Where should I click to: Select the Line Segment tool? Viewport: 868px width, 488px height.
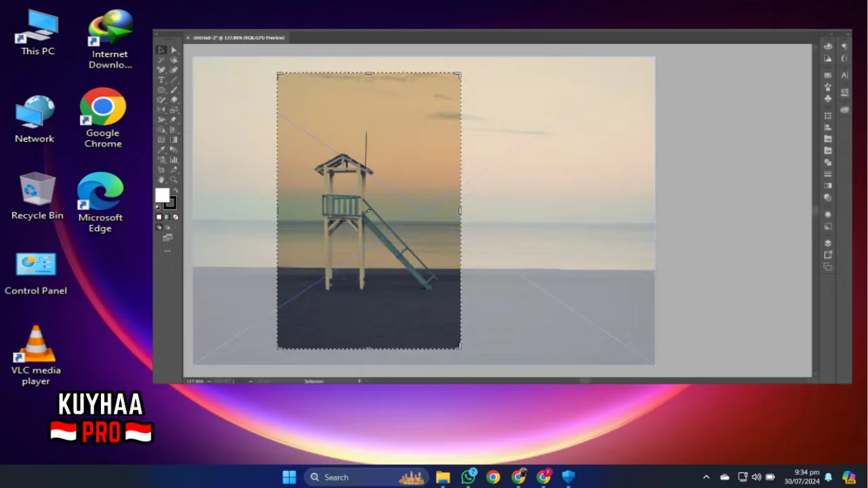tap(174, 80)
